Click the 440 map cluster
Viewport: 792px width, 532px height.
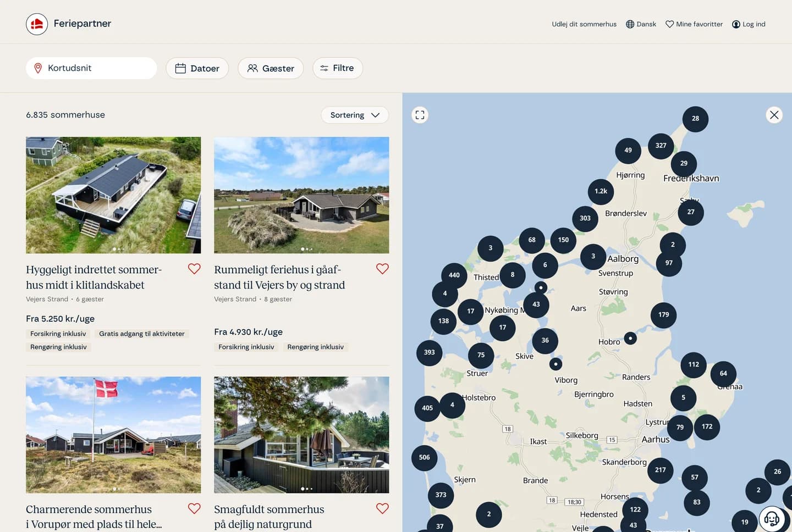pyautogui.click(x=454, y=275)
